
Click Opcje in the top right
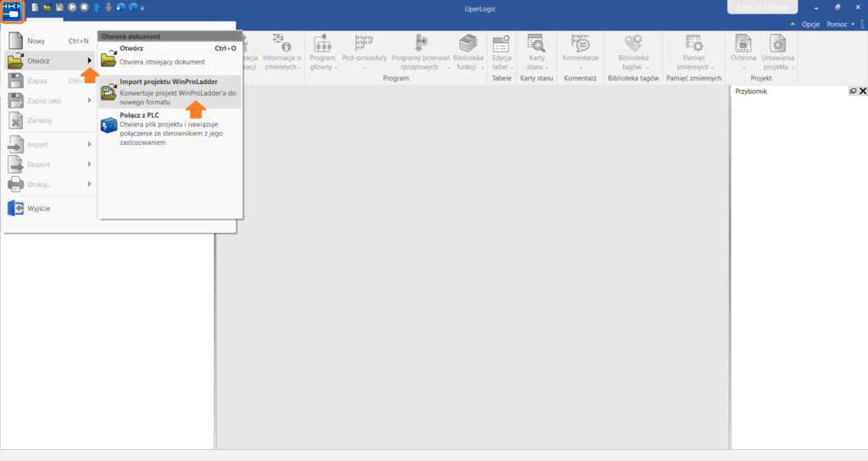810,25
